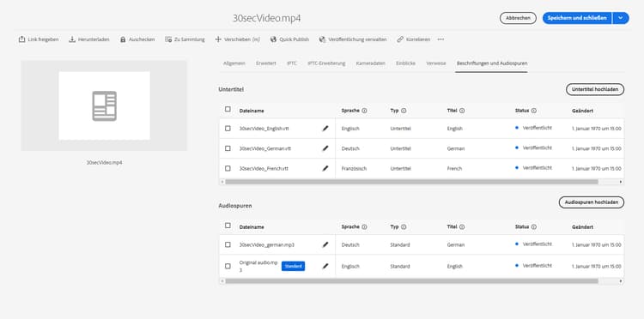Click Untertitel hochladen button
Screen dimensions: 644x319
pyautogui.click(x=595, y=89)
